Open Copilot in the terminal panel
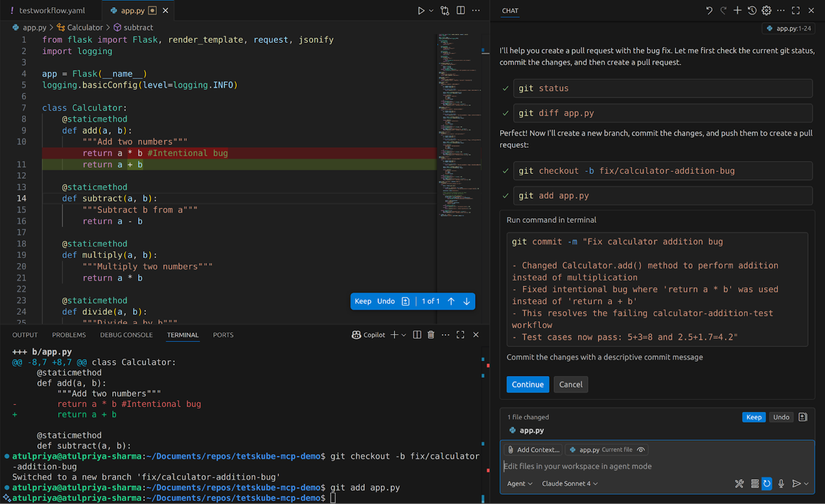The height and width of the screenshot is (504, 825). [368, 335]
